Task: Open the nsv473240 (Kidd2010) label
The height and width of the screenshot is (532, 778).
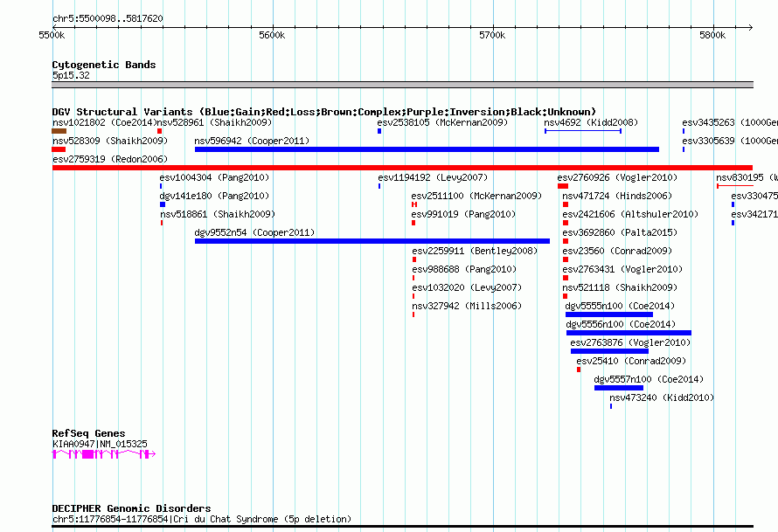Action: point(662,397)
